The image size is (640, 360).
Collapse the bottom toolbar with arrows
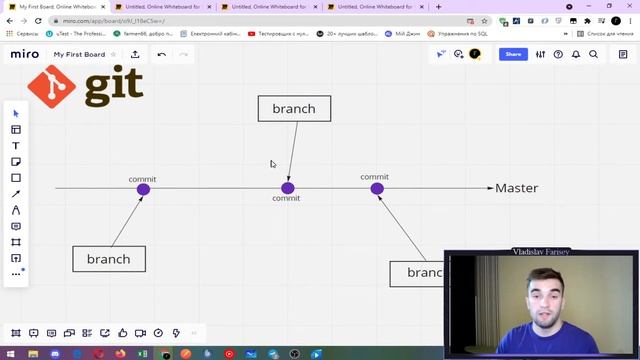click(194, 333)
